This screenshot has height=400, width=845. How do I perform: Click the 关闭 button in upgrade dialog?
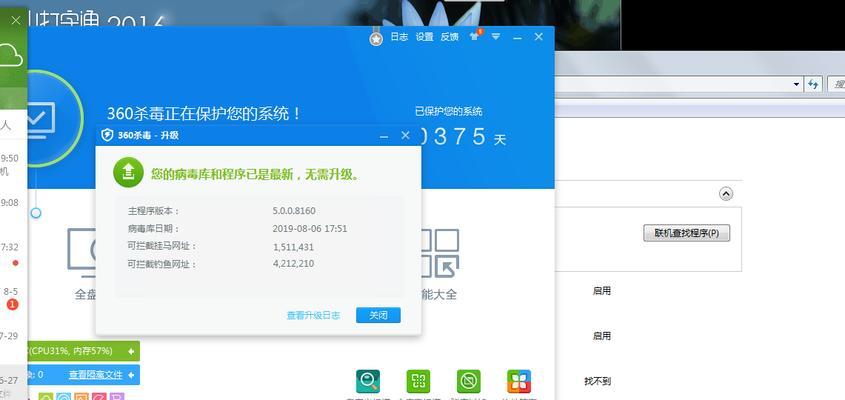pos(378,315)
